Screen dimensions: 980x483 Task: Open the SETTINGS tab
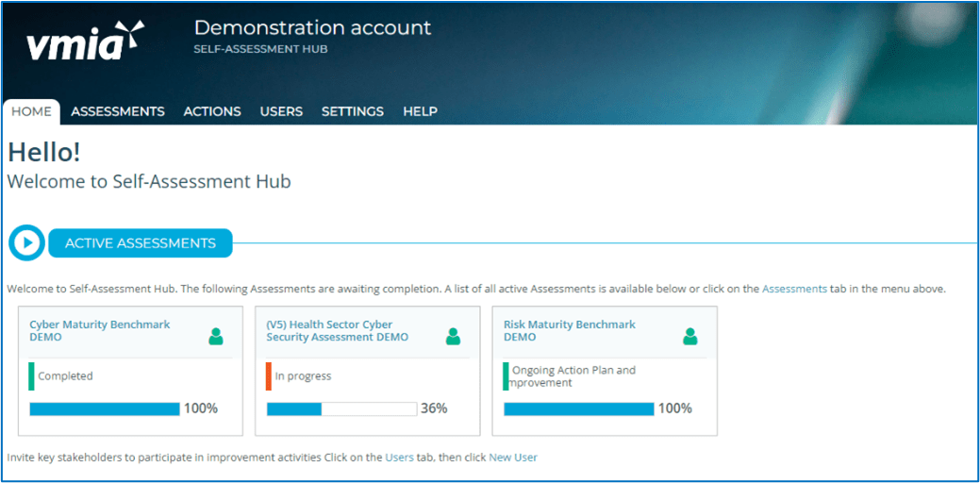[x=353, y=112]
